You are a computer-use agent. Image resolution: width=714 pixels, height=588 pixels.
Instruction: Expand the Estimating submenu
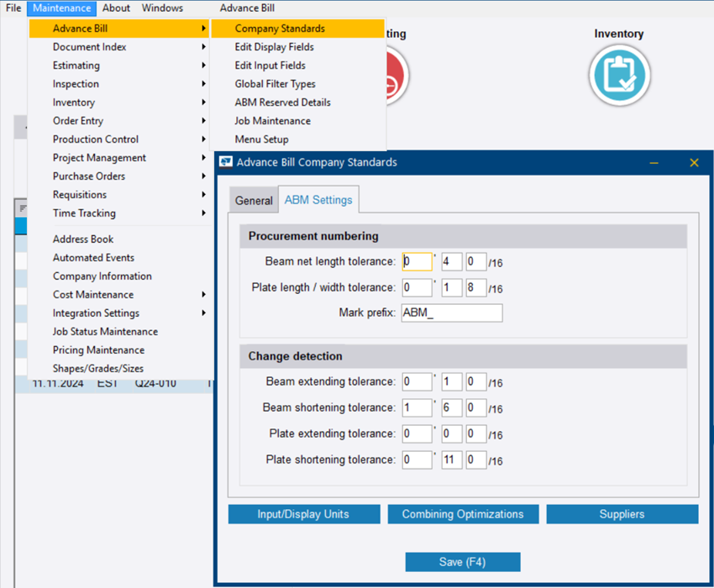coord(203,66)
